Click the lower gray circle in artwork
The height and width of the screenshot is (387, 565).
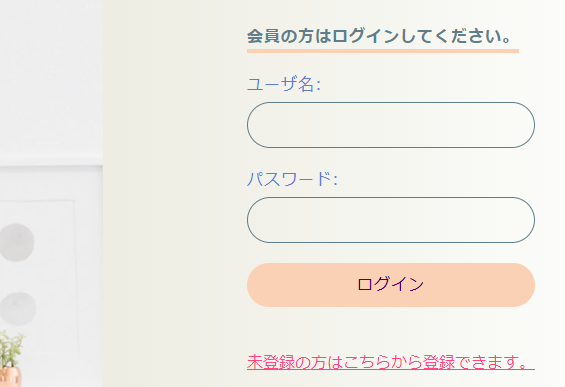17,309
